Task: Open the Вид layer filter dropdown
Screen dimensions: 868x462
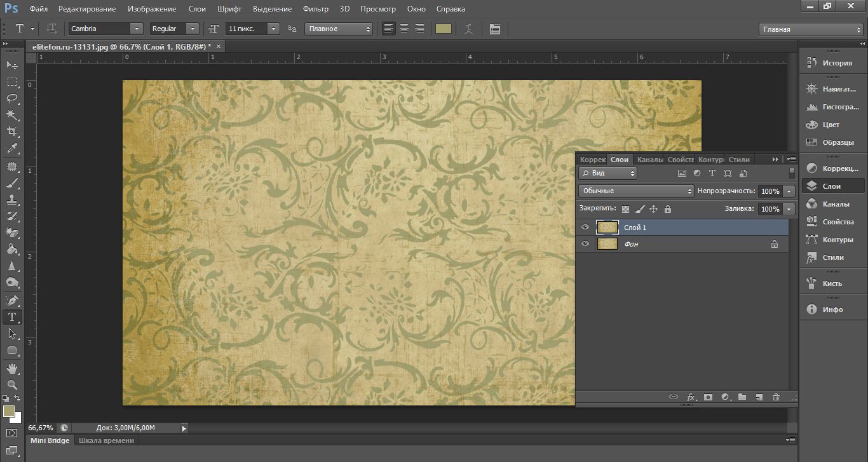Action: coord(607,173)
